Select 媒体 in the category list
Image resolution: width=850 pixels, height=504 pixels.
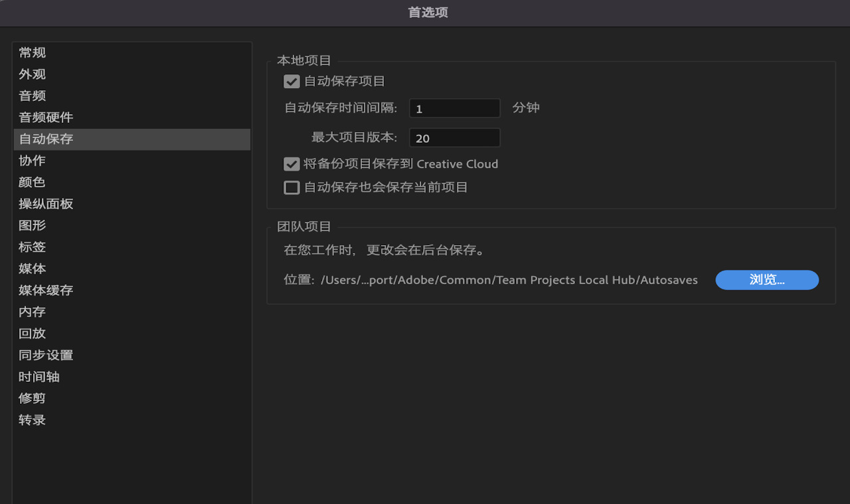pyautogui.click(x=132, y=269)
